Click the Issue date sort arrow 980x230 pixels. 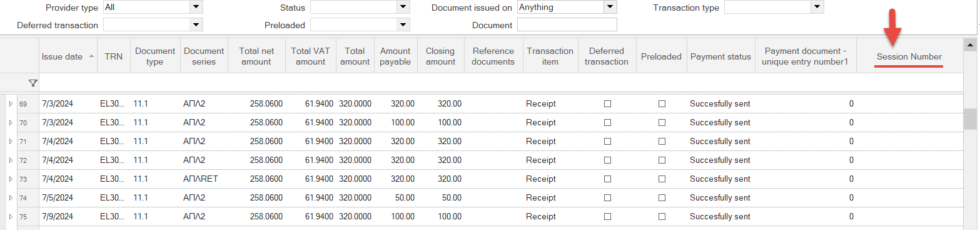pos(92,56)
